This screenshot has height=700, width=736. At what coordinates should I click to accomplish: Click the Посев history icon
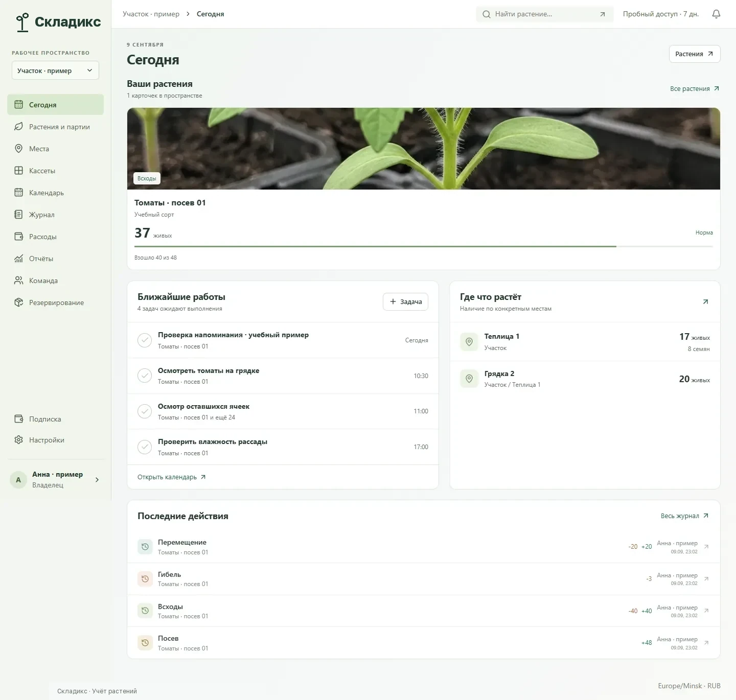pos(145,643)
